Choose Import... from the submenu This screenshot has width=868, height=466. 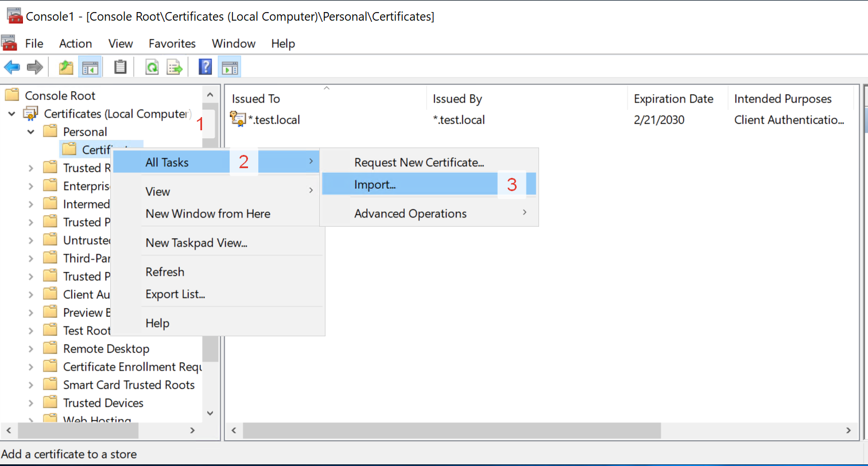[x=429, y=184]
